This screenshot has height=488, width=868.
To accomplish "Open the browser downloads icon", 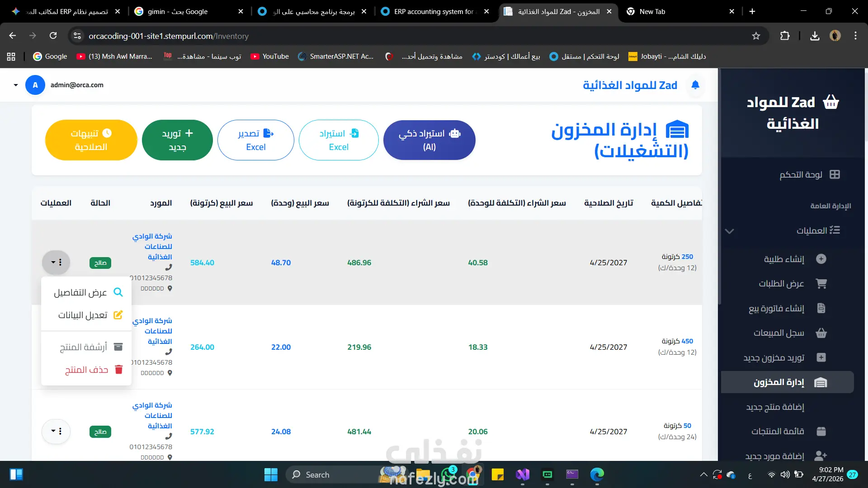I will (815, 36).
